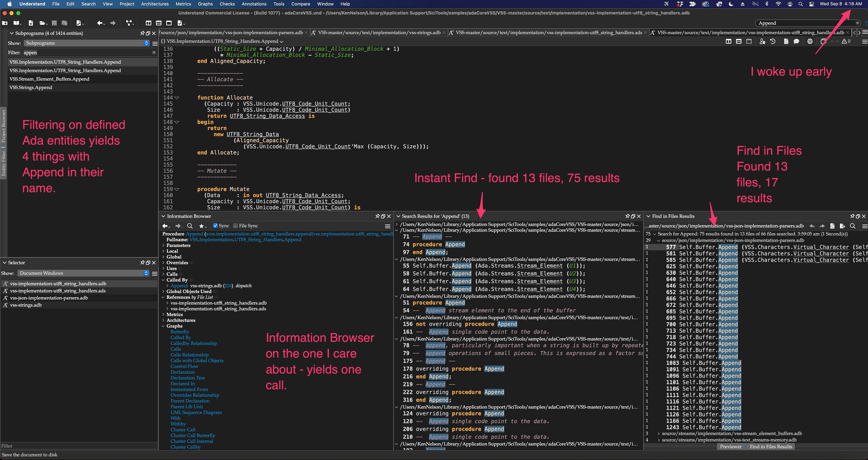This screenshot has height=460, width=868.
Task: Switch to the vss-strings.adb editor tab
Action: (x=379, y=33)
